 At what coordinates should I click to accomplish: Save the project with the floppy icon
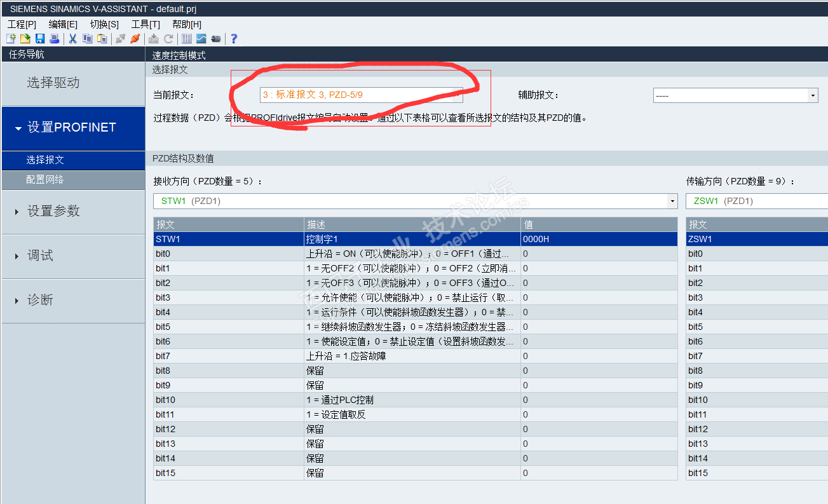[40, 39]
